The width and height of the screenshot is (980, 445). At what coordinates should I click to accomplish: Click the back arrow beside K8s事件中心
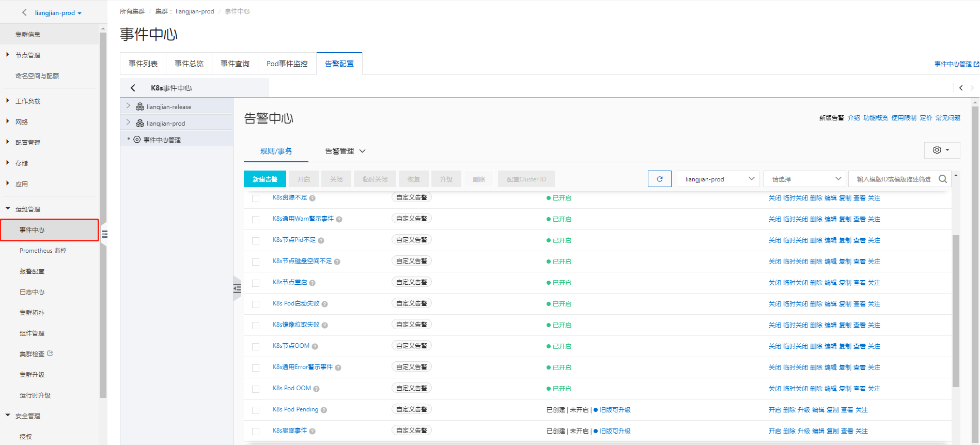click(x=133, y=88)
